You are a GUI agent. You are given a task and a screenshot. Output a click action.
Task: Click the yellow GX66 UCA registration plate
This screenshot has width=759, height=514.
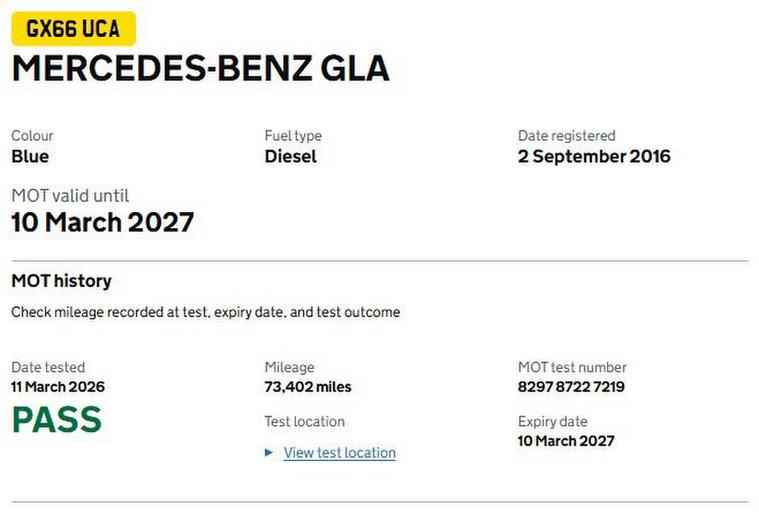[73, 29]
